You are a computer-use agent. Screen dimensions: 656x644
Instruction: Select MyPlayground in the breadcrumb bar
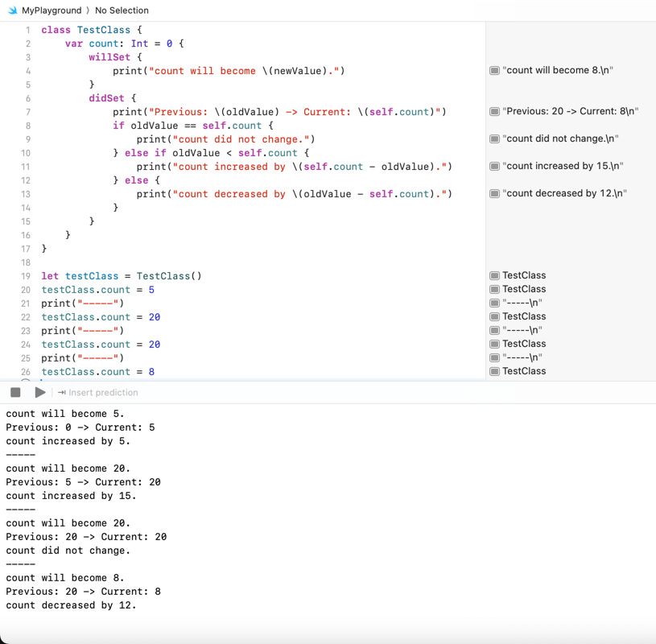[52, 10]
